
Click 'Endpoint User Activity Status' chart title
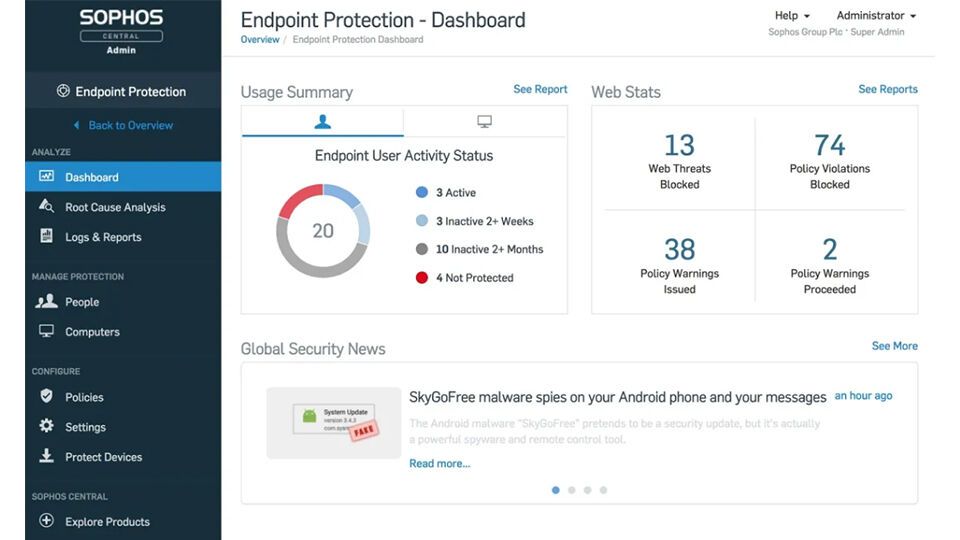[x=403, y=156]
